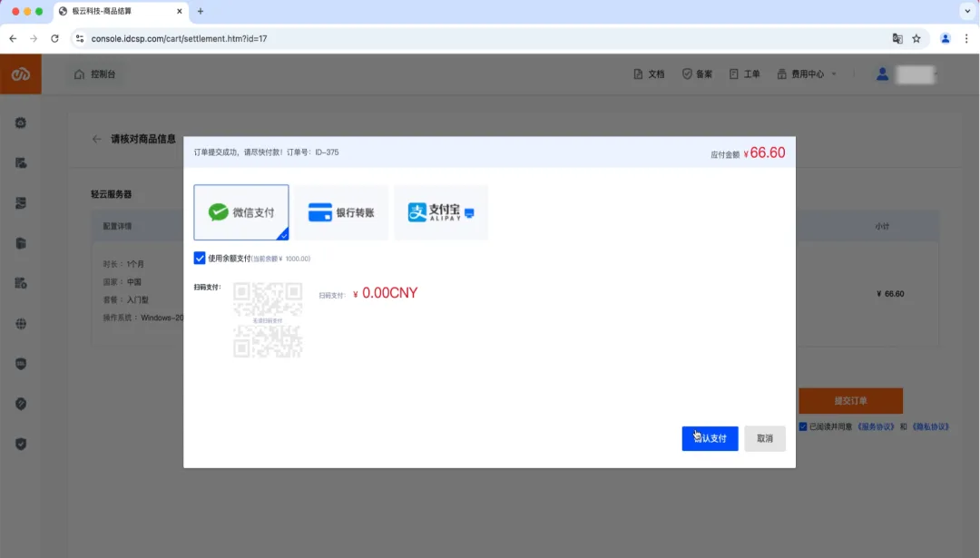Image resolution: width=980 pixels, height=558 pixels.
Task: Open the Chrome three-dot menu
Action: [x=966, y=39]
